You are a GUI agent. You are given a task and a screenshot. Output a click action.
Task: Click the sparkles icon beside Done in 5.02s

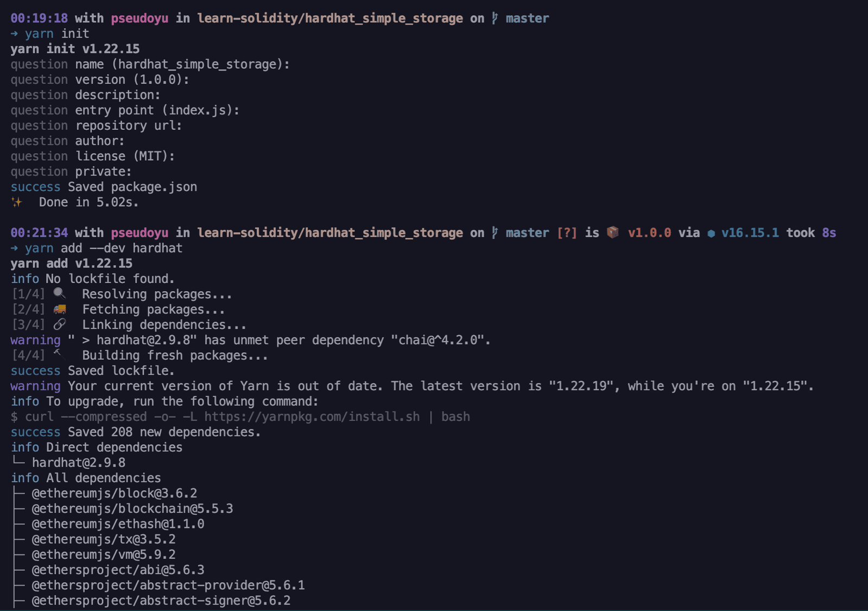17,202
